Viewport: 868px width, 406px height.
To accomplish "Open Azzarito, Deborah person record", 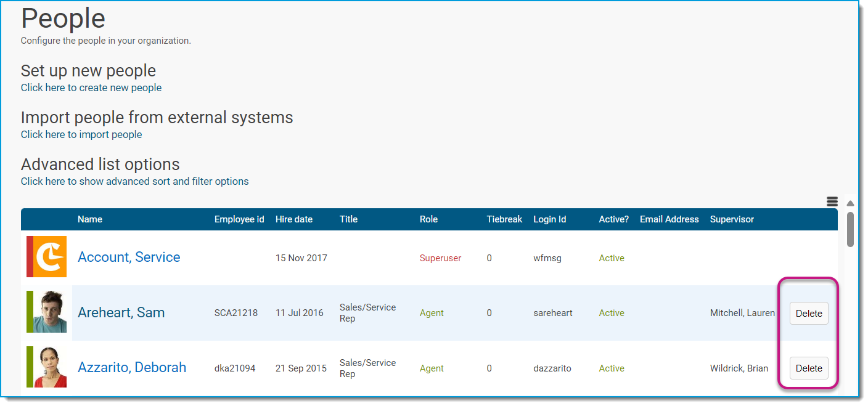I will pos(132,367).
